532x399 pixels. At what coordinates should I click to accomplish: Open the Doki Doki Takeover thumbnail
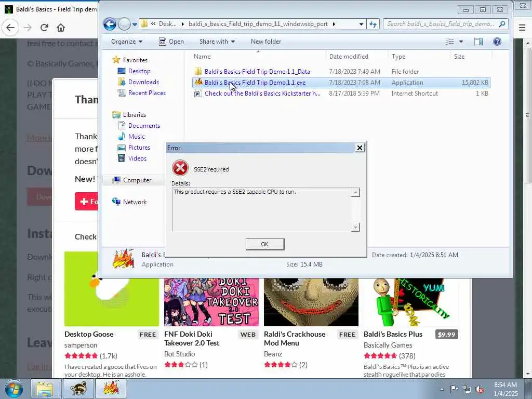(211, 302)
